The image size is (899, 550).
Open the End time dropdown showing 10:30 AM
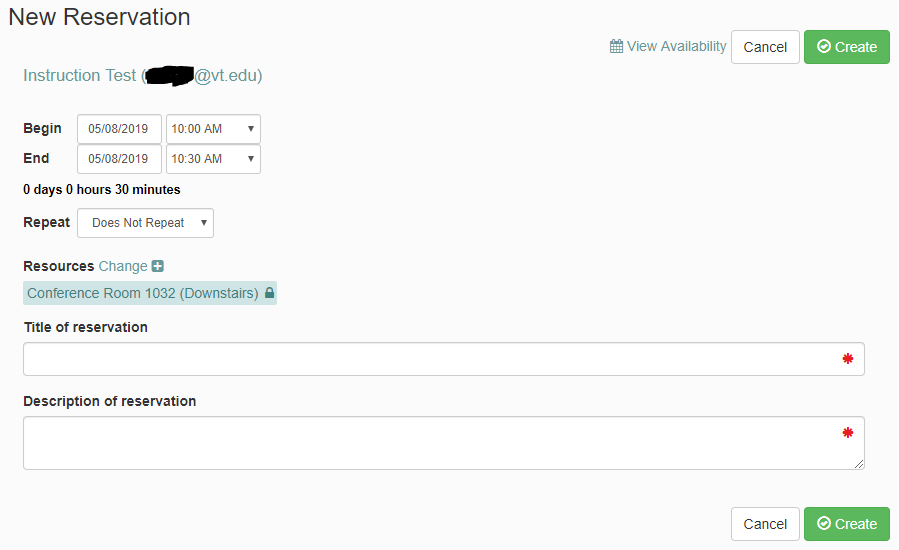click(x=213, y=159)
